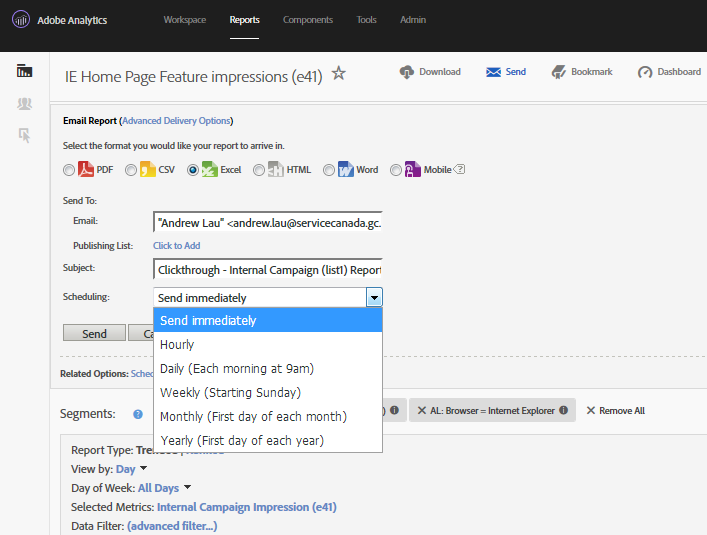Select the PDF format radio button
Image resolution: width=707 pixels, height=535 pixels.
tap(69, 170)
